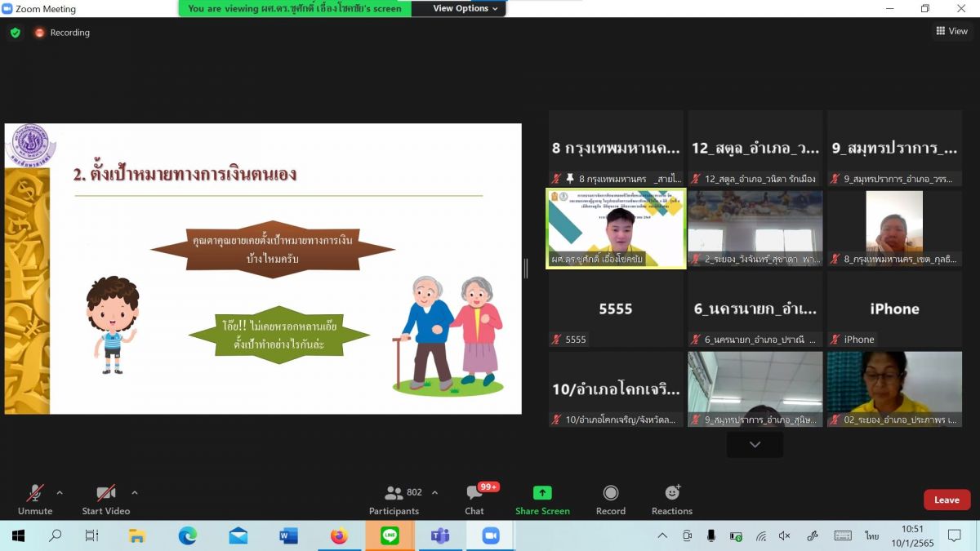Select the active speaker's video thumbnail
This screenshot has width=980, height=551.
(x=616, y=229)
